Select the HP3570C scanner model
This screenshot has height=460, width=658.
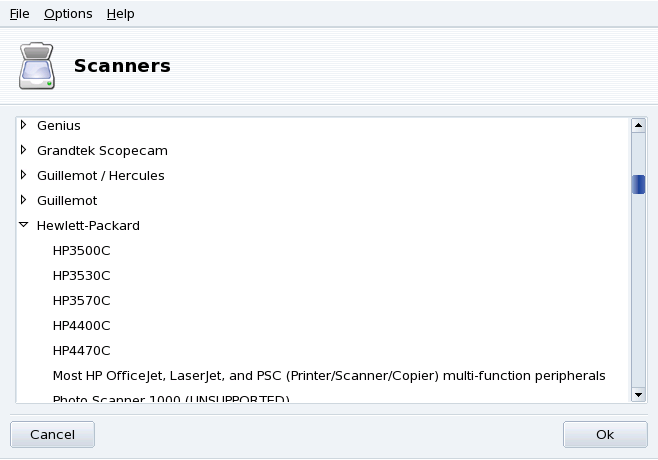pos(81,300)
